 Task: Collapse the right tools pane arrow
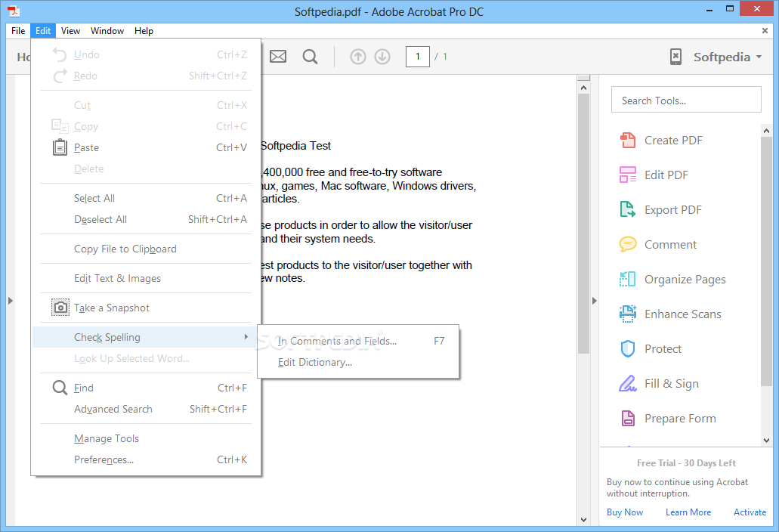[594, 301]
